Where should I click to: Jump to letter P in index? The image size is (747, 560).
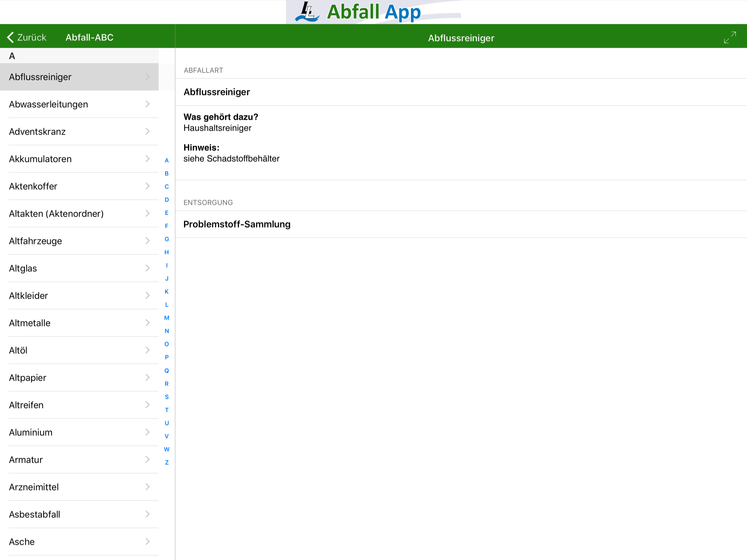[x=167, y=357]
